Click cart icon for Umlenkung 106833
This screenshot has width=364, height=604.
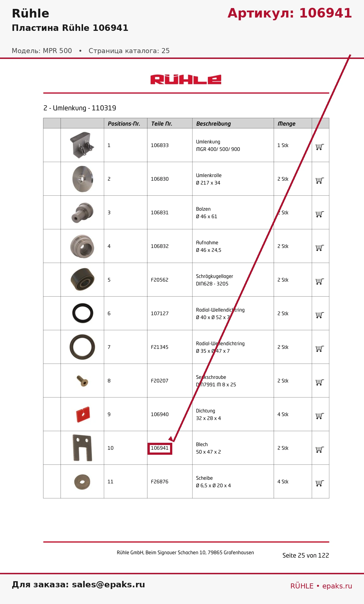[x=320, y=147]
